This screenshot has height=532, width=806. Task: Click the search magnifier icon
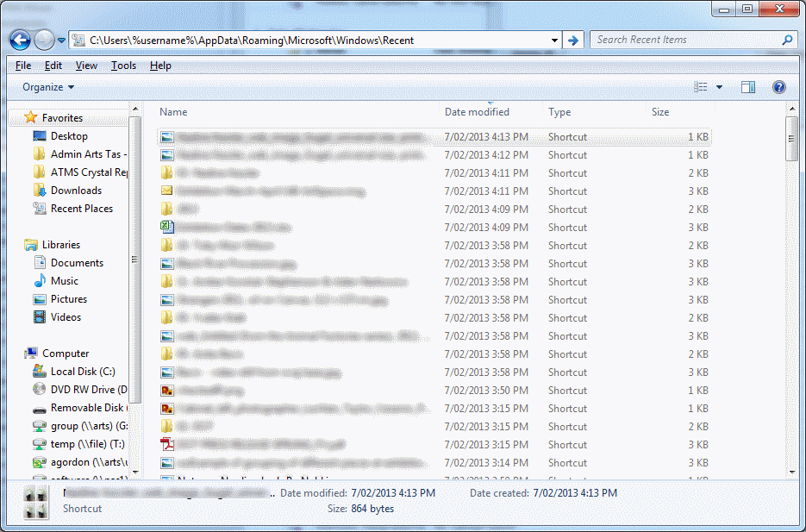[x=786, y=40]
